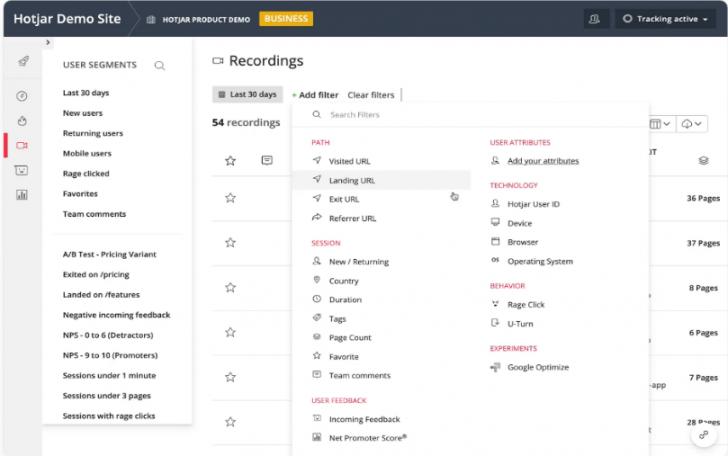Image resolution: width=728 pixels, height=456 pixels.
Task: Select the New / Returning filter
Action: [x=358, y=262]
